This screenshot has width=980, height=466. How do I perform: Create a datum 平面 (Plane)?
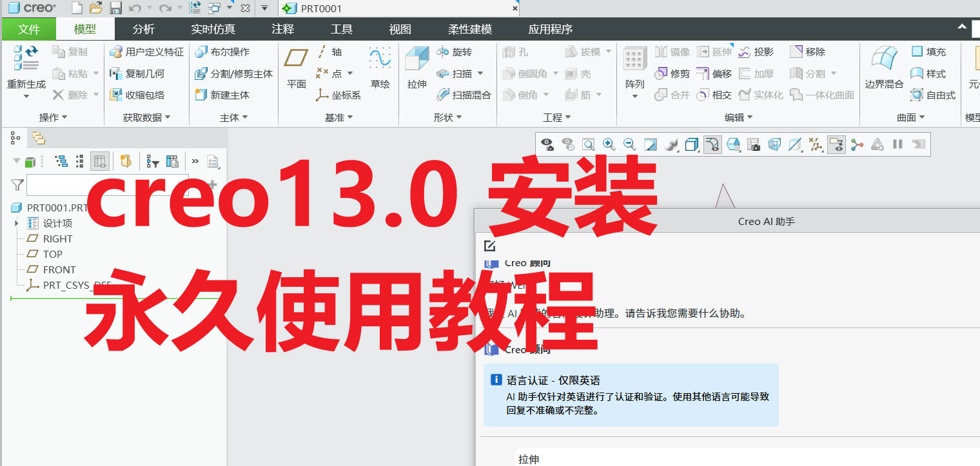[x=296, y=67]
